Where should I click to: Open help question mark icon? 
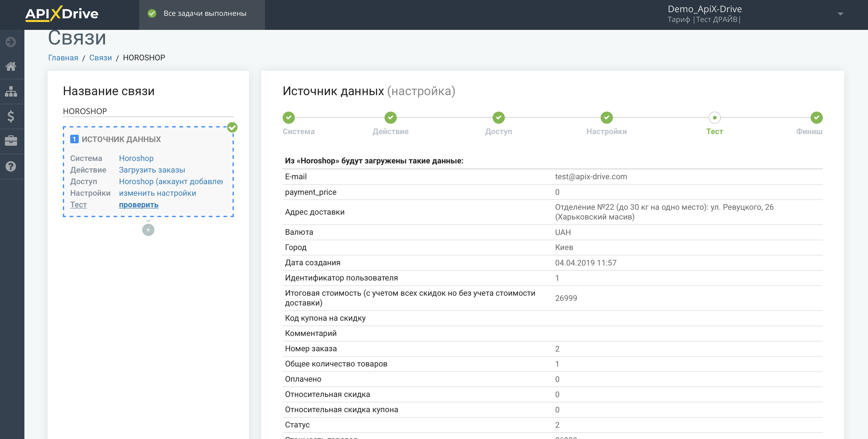(11, 166)
